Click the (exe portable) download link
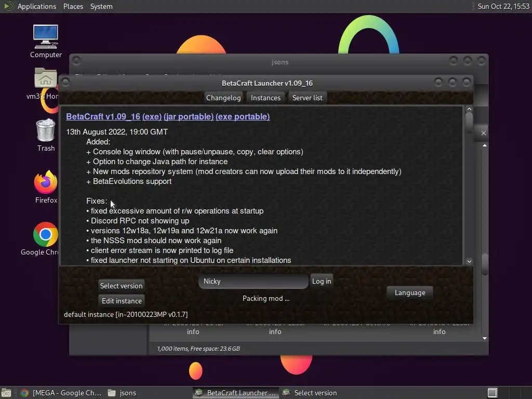532x399 pixels. [x=243, y=117]
